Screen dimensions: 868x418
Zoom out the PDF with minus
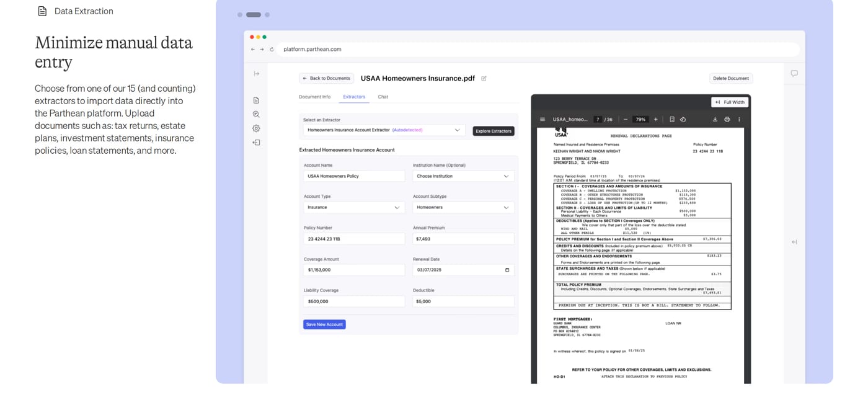[x=626, y=119]
